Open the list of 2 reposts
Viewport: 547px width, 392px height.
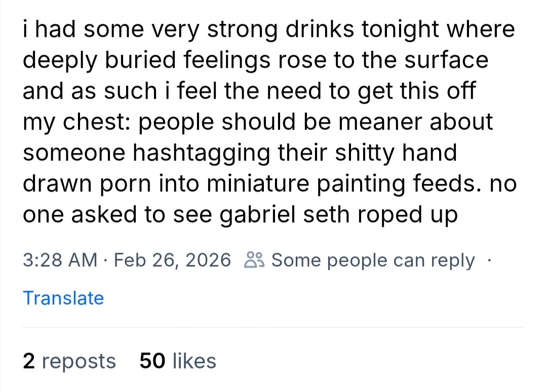pyautogui.click(x=69, y=361)
